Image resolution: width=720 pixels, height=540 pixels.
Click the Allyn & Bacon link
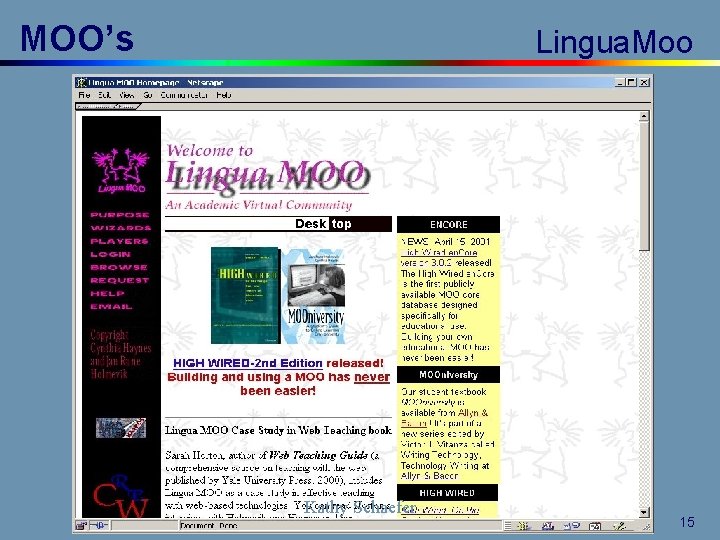click(x=444, y=418)
